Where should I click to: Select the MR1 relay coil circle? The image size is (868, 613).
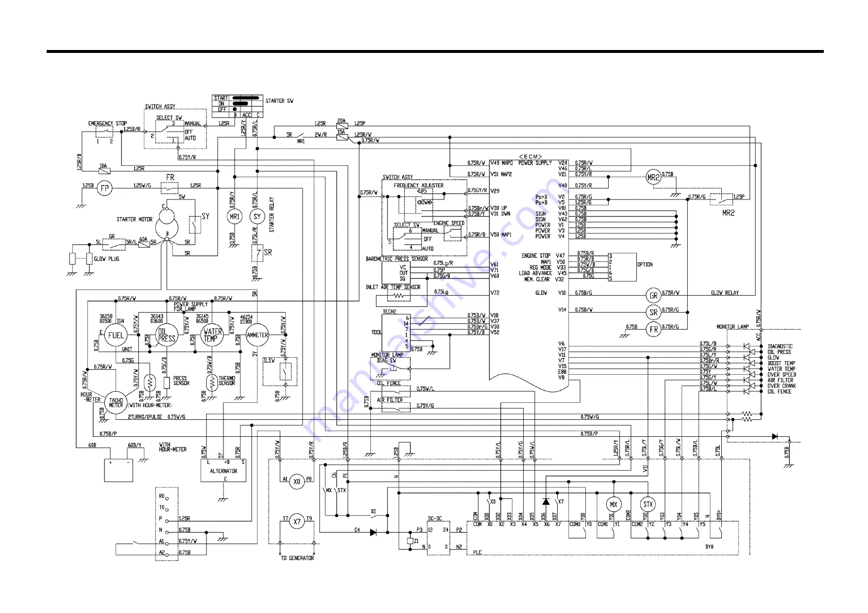click(x=235, y=216)
